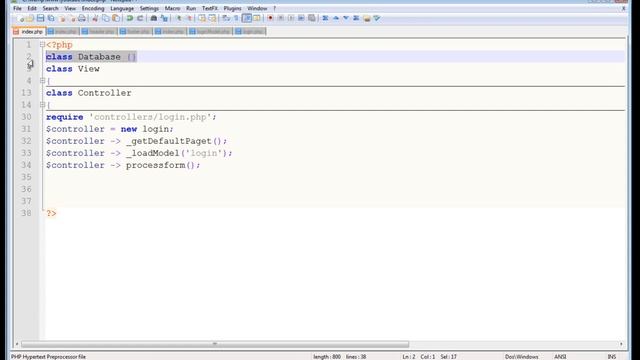Image resolution: width=640 pixels, height=360 pixels.
Task: Click the Close All toolbar icon
Action: point(72,18)
